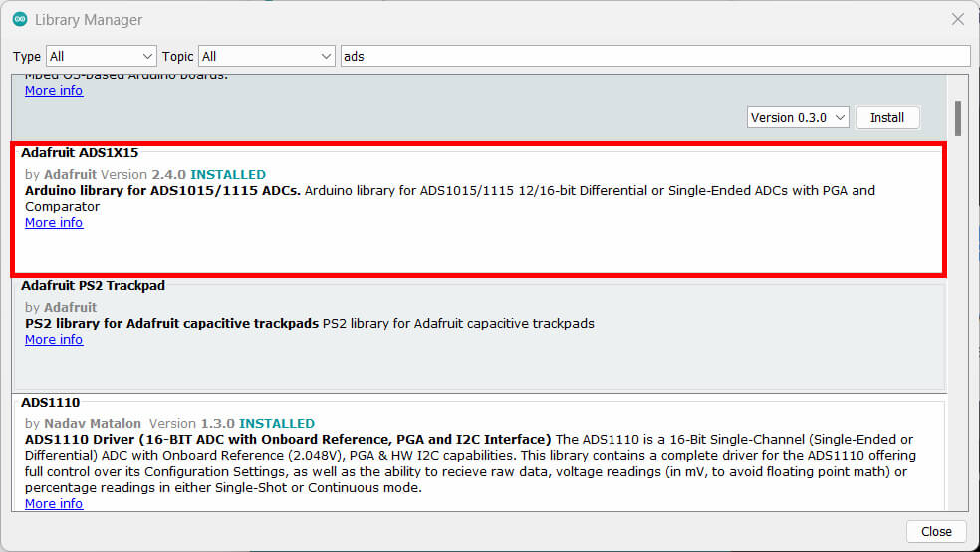Screen dimensions: 980x552
Task: Open the Topic filter dropdown
Action: tap(266, 56)
